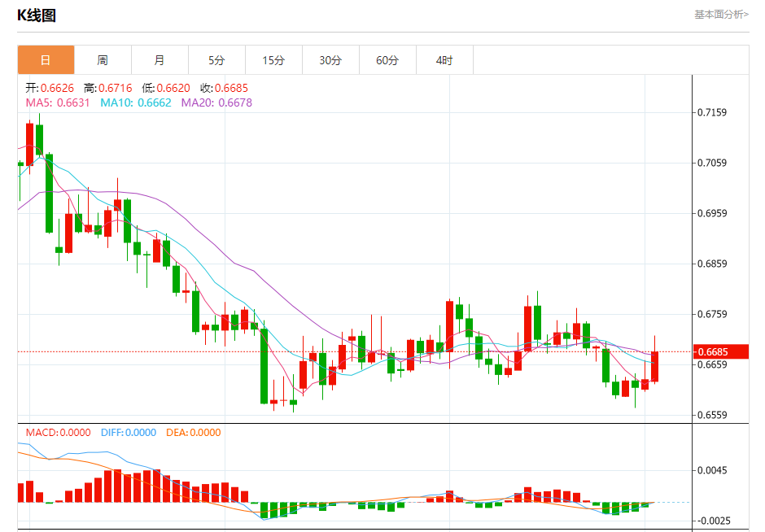Open the 月 monthly chart tab

tap(160, 60)
